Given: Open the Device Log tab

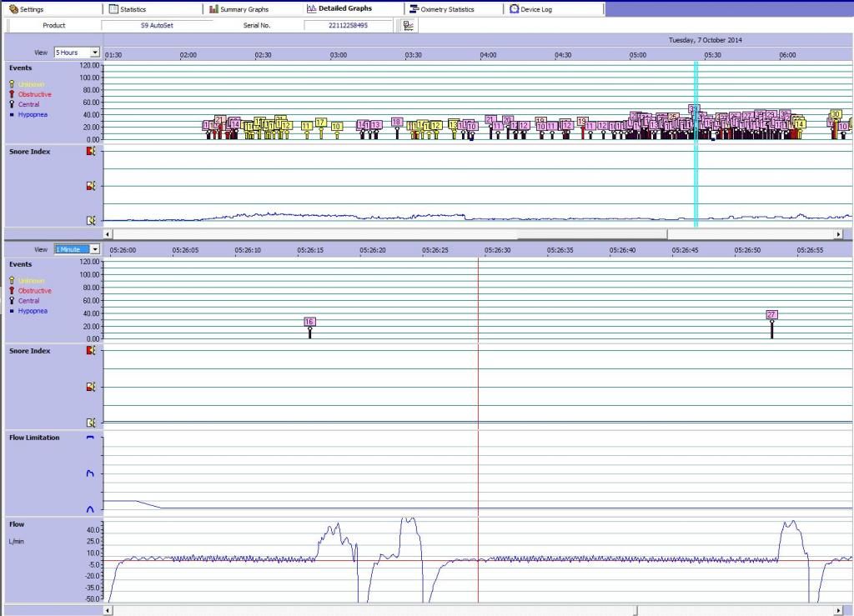Looking at the screenshot, I should [555, 8].
